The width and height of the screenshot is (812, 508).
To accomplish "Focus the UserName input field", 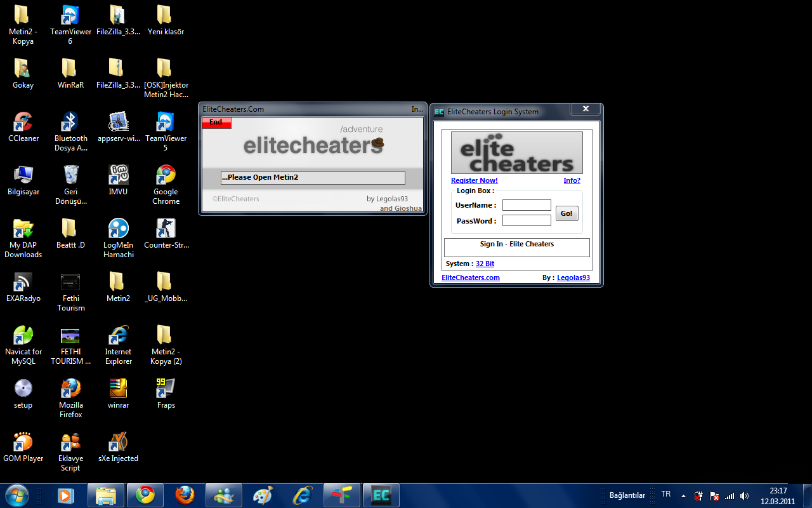I will click(527, 205).
